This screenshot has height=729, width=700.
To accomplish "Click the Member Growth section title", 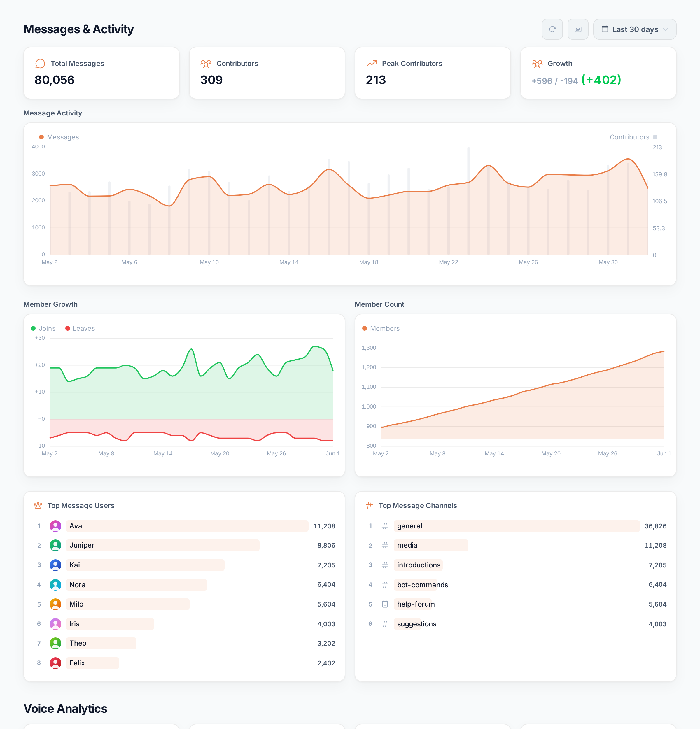I will click(x=50, y=304).
